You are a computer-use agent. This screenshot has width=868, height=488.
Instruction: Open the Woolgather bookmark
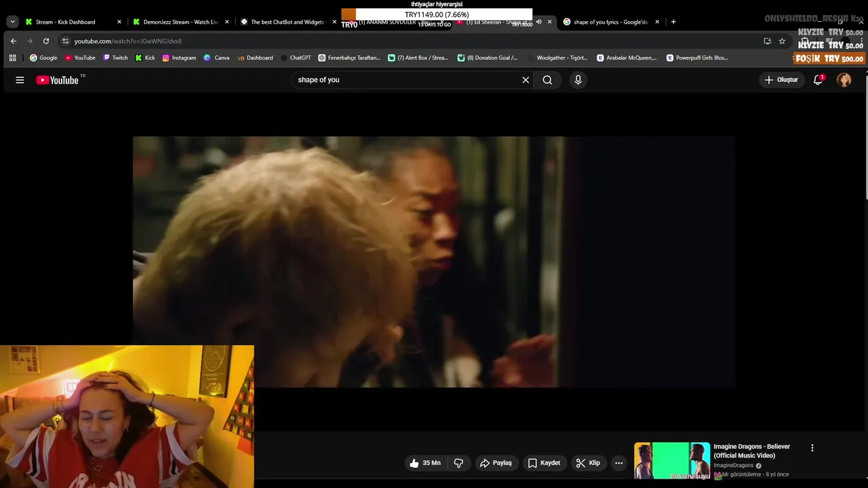pyautogui.click(x=557, y=58)
